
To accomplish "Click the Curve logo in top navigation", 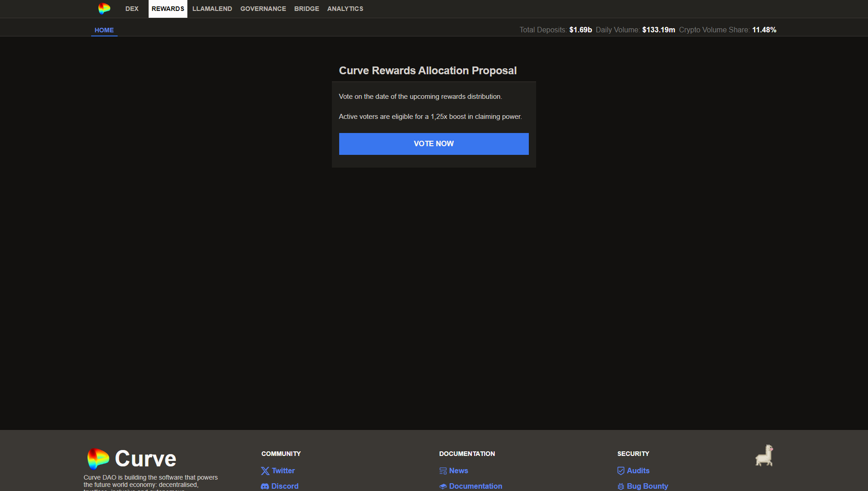I will click(104, 9).
